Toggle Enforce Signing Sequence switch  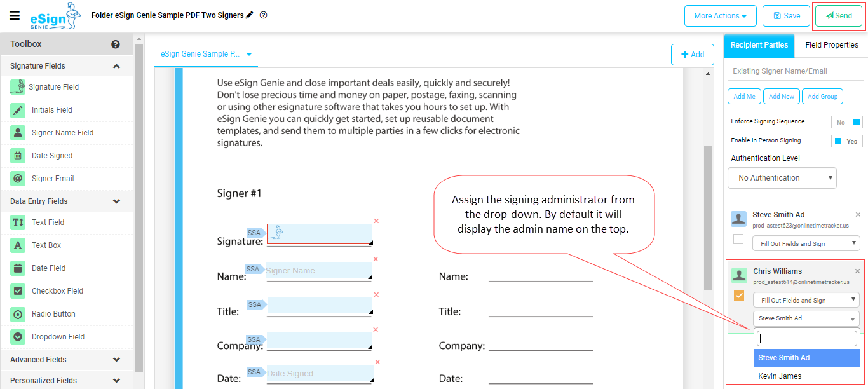pos(846,122)
